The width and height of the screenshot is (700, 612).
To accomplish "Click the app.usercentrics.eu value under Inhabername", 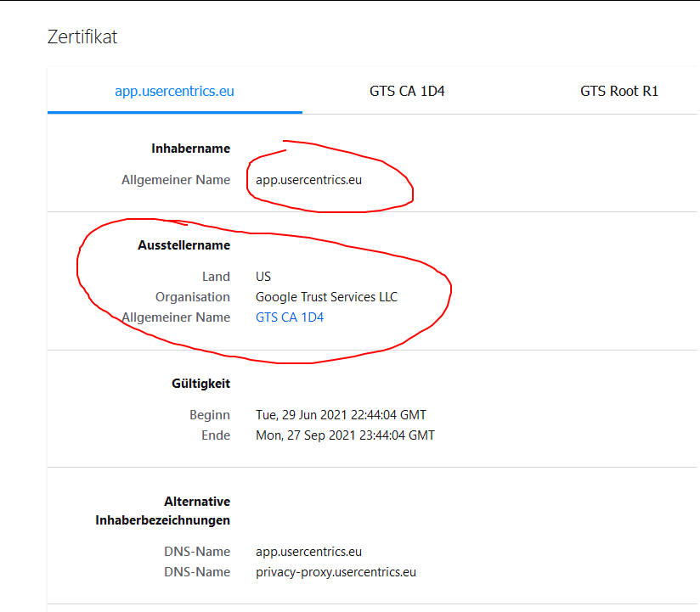I will (308, 180).
